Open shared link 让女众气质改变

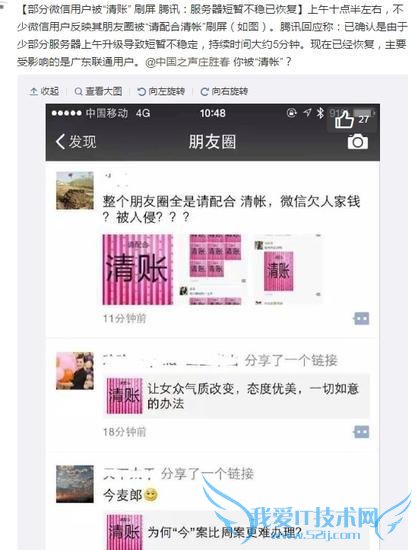point(236,396)
